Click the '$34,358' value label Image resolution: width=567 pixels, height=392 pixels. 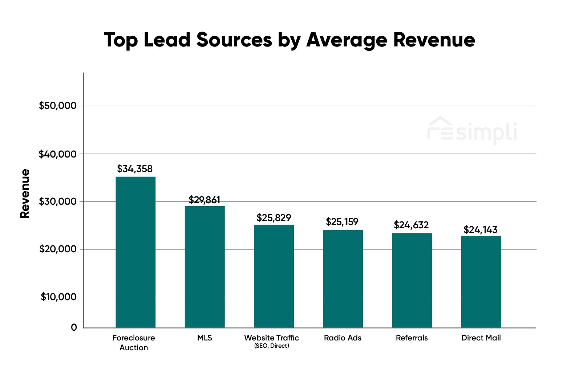click(x=135, y=169)
